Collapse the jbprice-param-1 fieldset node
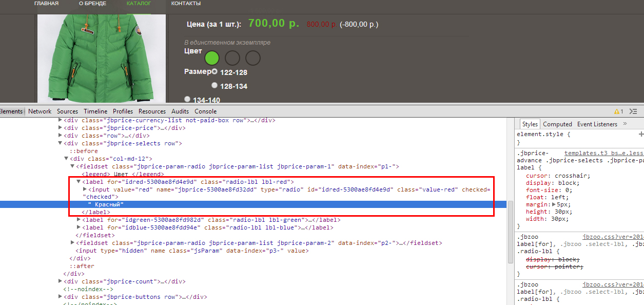This screenshot has height=305, width=644. point(73,166)
